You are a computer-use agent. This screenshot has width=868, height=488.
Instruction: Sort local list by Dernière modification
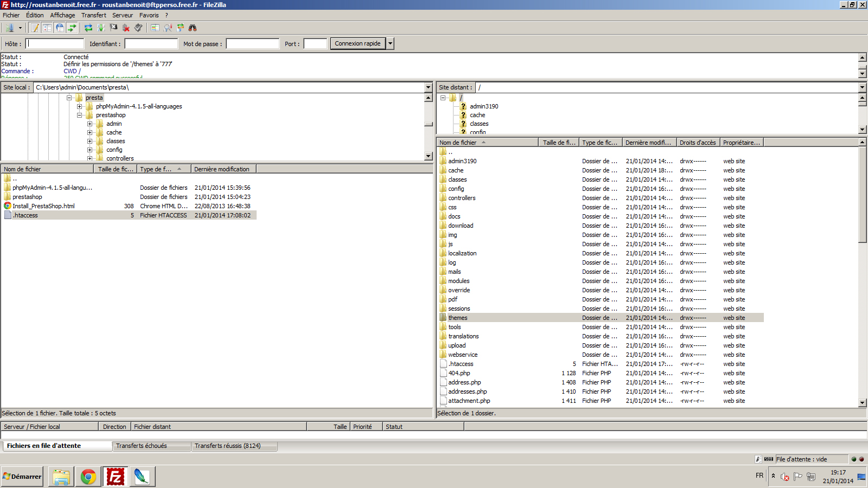point(224,169)
